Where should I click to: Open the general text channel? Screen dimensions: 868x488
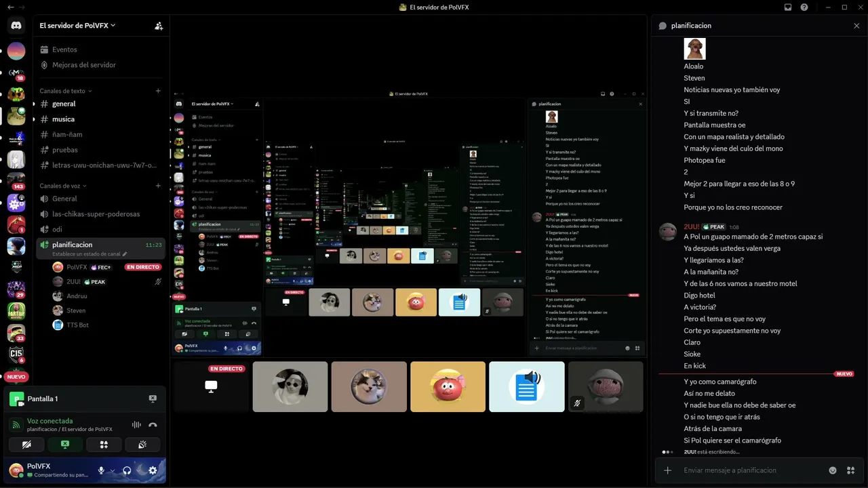64,104
